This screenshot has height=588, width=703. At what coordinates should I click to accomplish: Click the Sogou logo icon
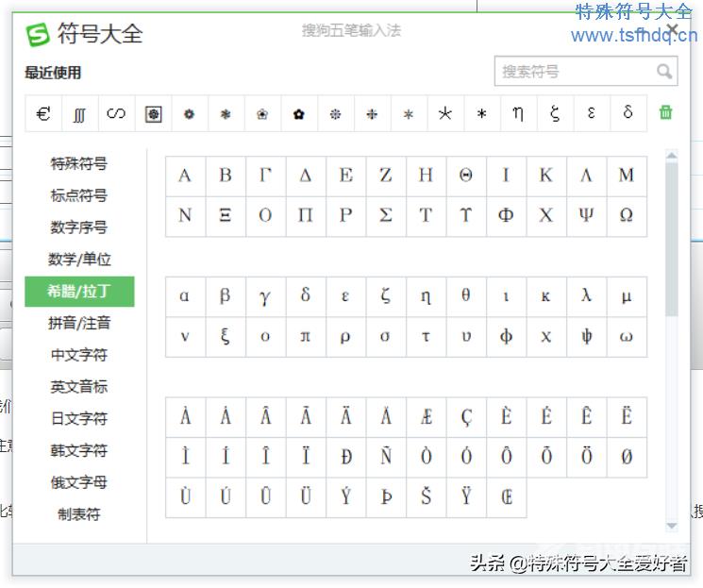click(38, 35)
